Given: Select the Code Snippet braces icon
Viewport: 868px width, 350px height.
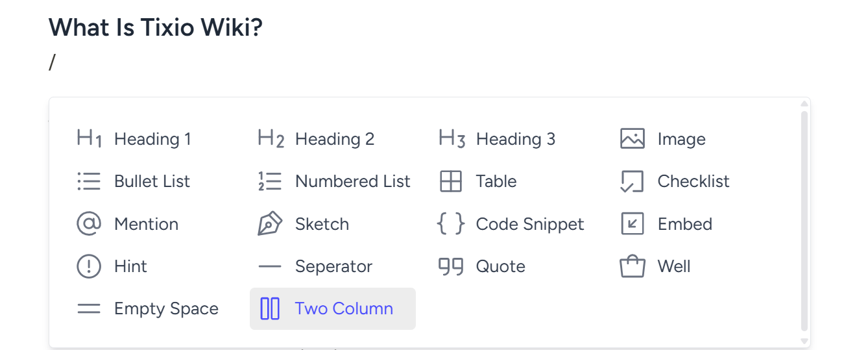Looking at the screenshot, I should [451, 224].
